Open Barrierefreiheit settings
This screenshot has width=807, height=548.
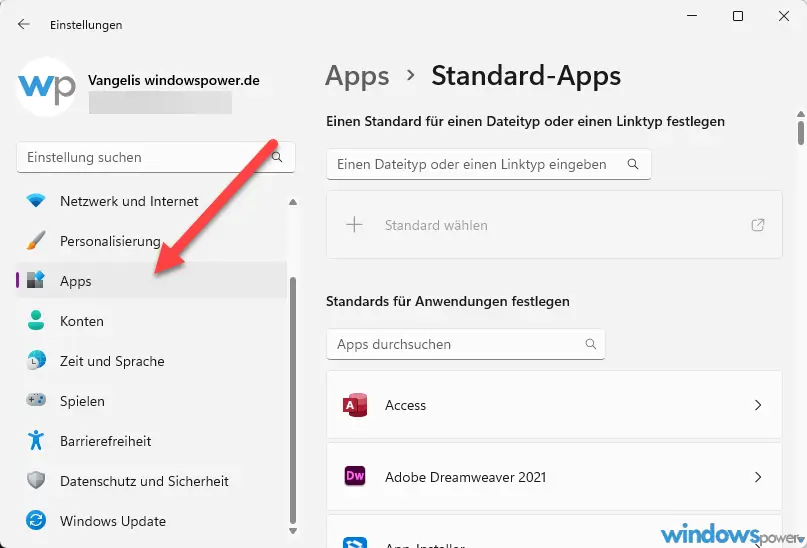tap(152, 441)
